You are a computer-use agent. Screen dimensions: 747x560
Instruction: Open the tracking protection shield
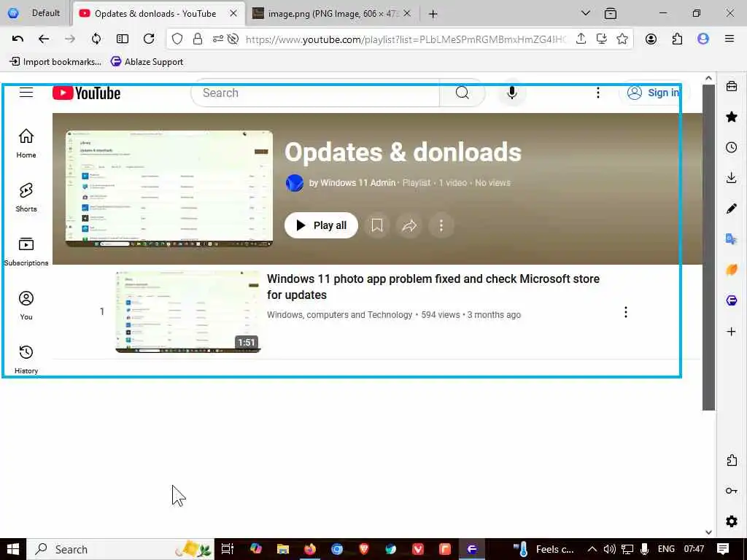[x=177, y=39]
